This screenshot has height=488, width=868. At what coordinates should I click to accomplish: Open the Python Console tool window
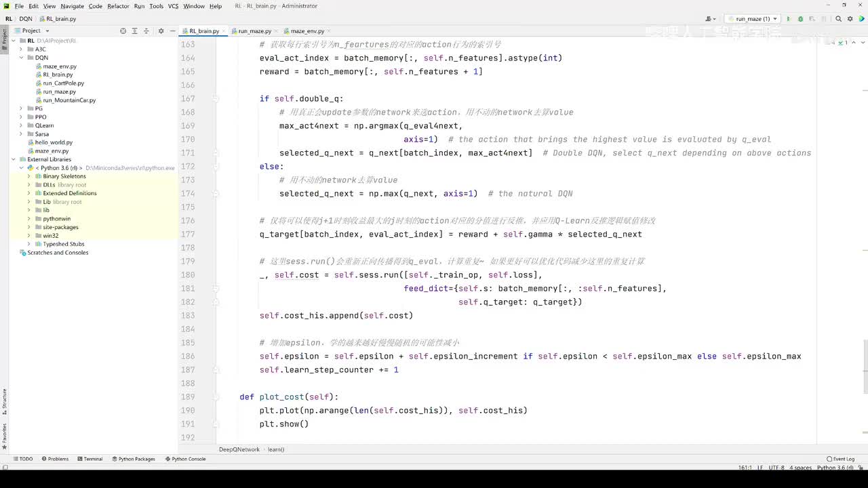(184, 459)
